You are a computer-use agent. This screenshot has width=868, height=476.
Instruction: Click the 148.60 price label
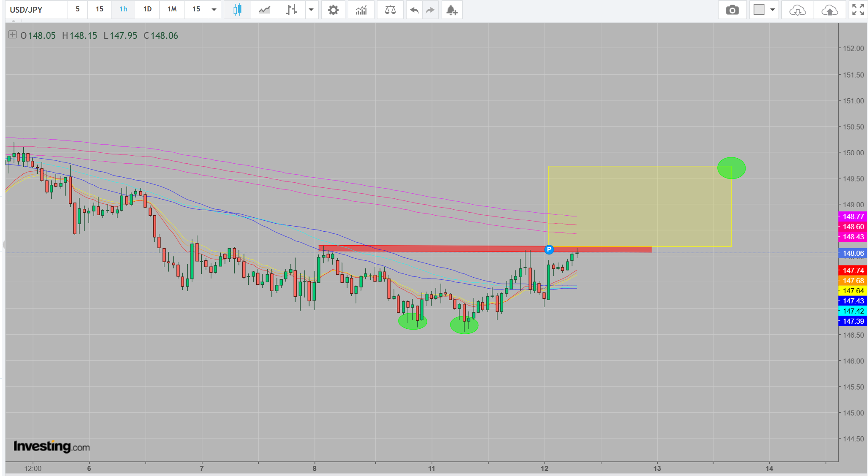(853, 227)
